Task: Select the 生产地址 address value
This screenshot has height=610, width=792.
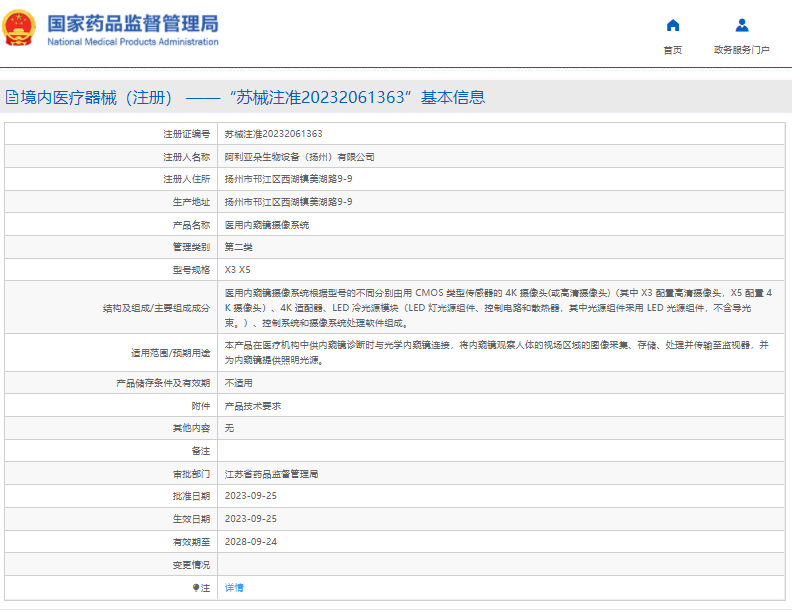Action: (288, 202)
